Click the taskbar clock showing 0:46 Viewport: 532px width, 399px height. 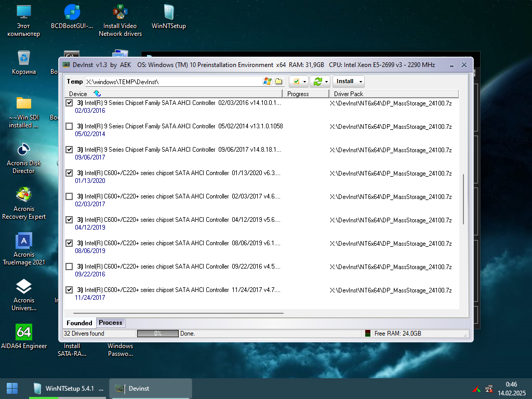(x=511, y=384)
